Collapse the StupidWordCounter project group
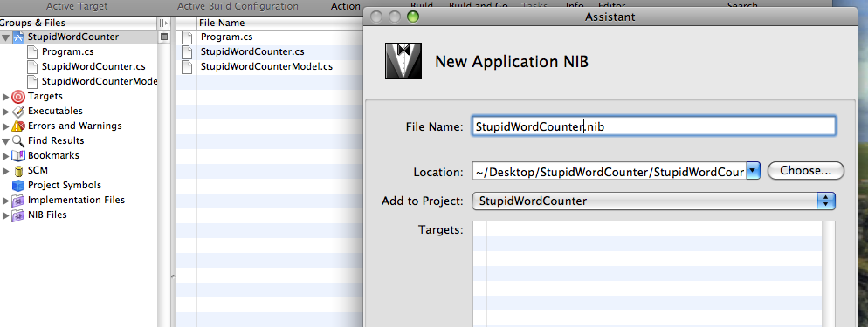868x327 pixels. (x=5, y=37)
